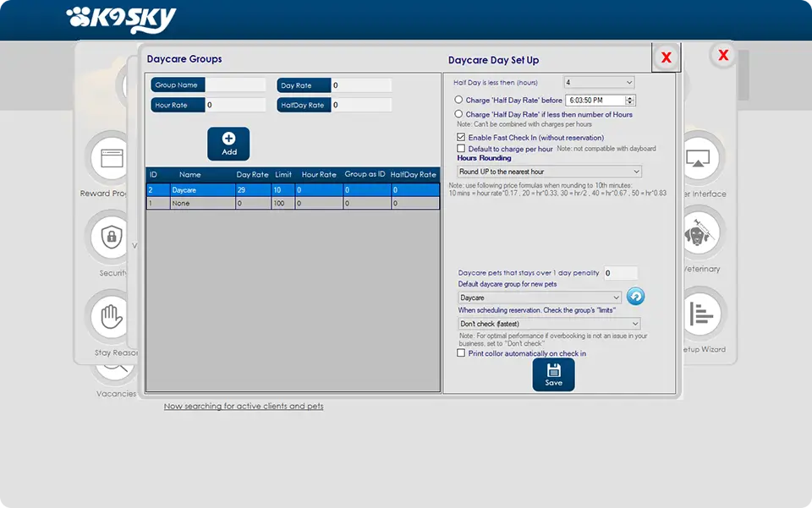The image size is (812, 508).
Task: Open the Stay Reasons hand icon
Action: pos(111,317)
